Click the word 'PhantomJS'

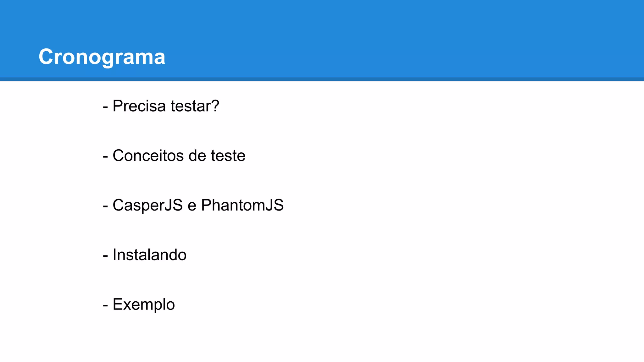(x=242, y=205)
